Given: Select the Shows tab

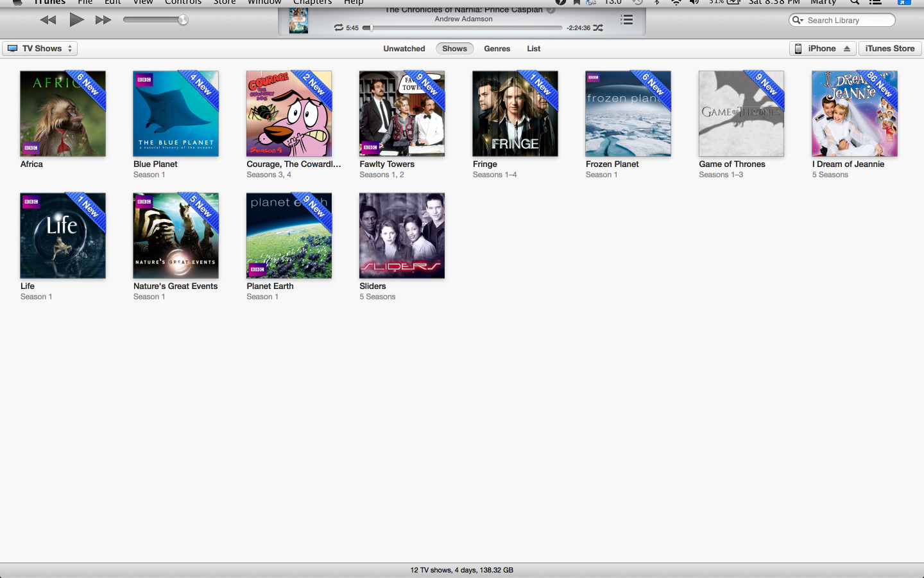Looking at the screenshot, I should click(454, 49).
